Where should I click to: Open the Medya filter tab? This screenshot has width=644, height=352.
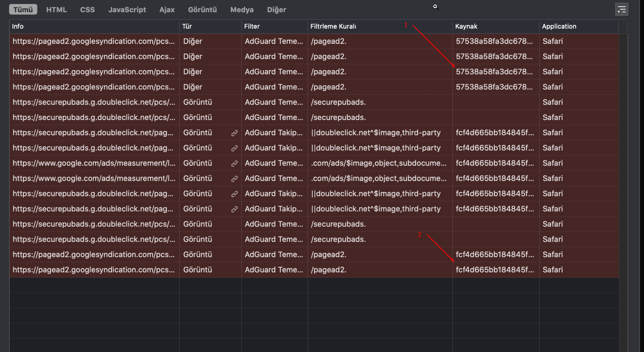242,10
